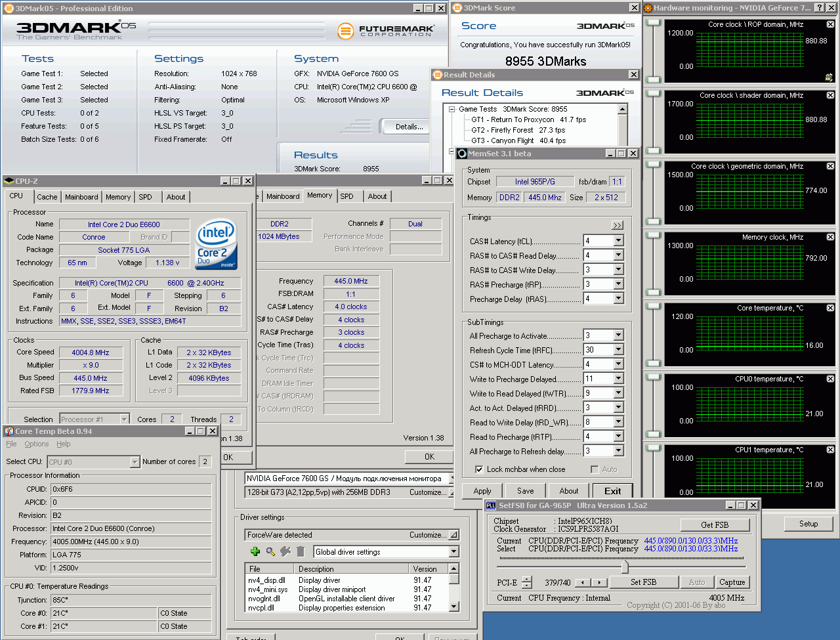The width and height of the screenshot is (840, 640).
Task: Open About tab in right CPU-Z window
Action: pos(377,196)
